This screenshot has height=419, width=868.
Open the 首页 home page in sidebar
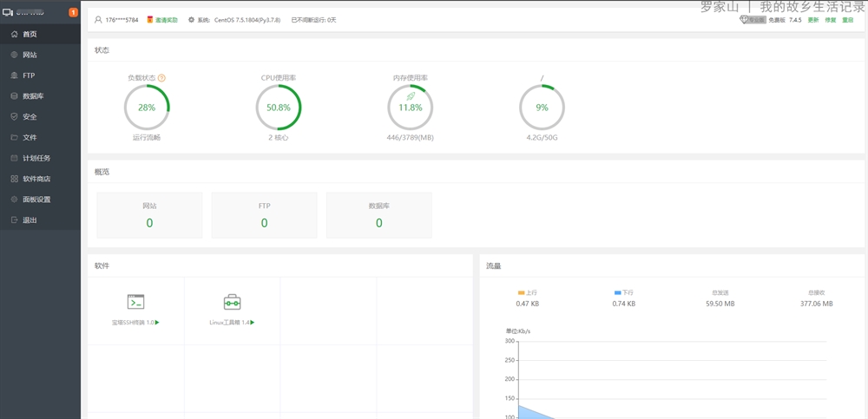[x=40, y=35]
